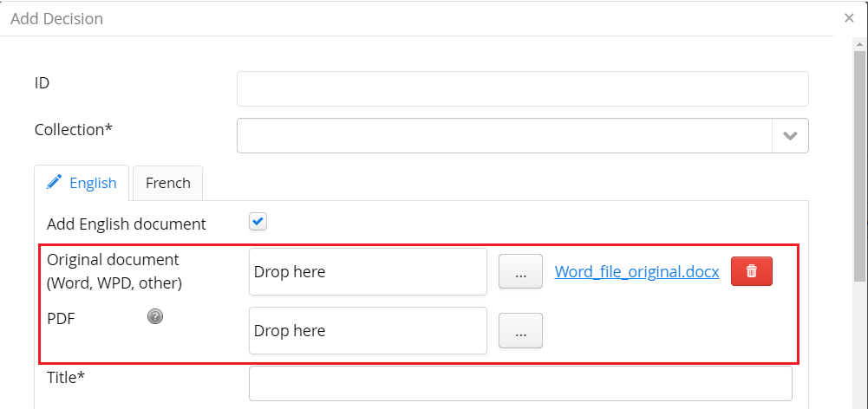Click the pencil icon on English tab
Viewport: 868px width, 409px height.
point(55,182)
